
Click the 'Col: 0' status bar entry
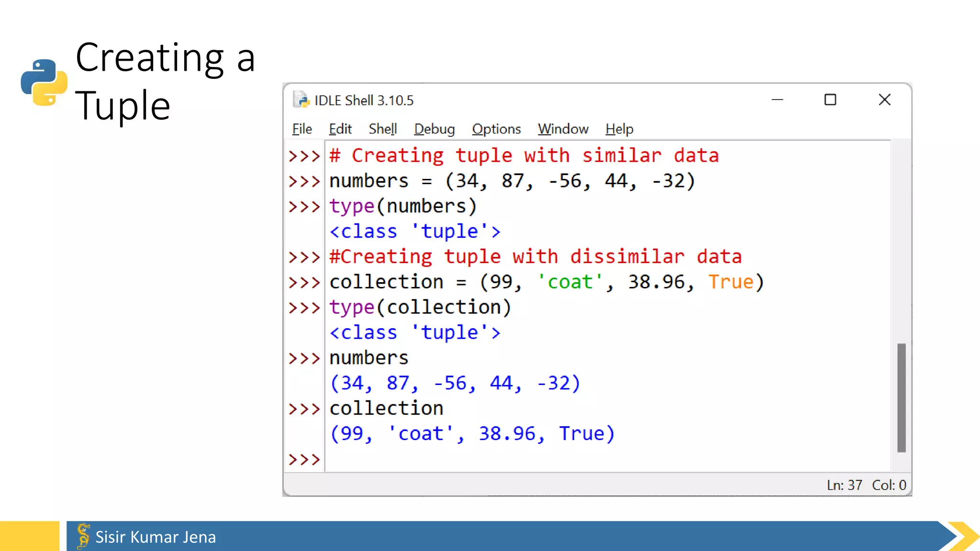coord(889,485)
